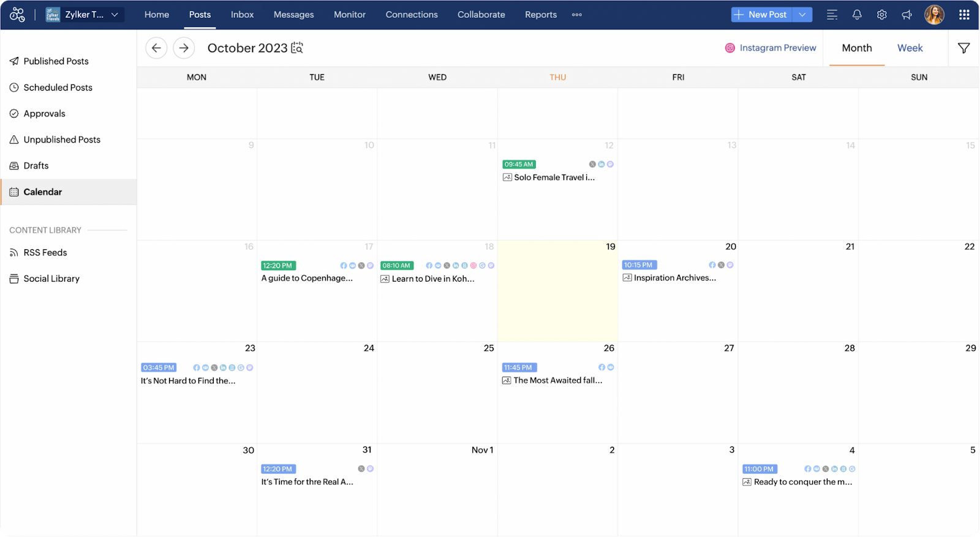
Task: Click the announcements megaphone icon
Action: [x=907, y=15]
